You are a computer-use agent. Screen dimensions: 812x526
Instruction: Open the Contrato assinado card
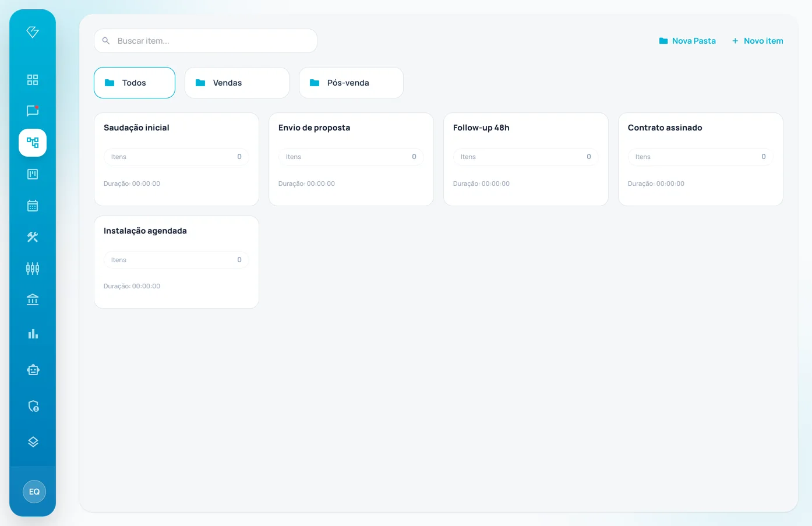(701, 159)
